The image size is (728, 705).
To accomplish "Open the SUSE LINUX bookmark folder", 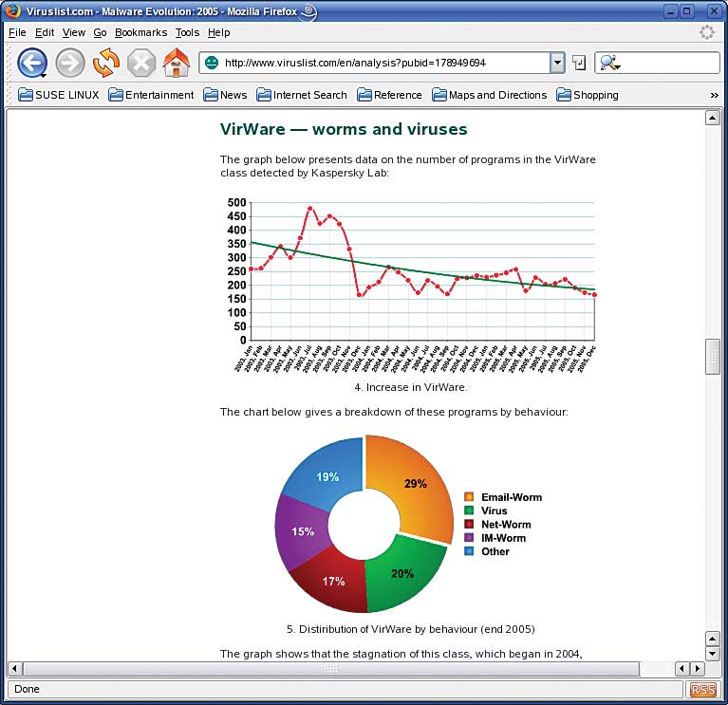I will pos(59,95).
